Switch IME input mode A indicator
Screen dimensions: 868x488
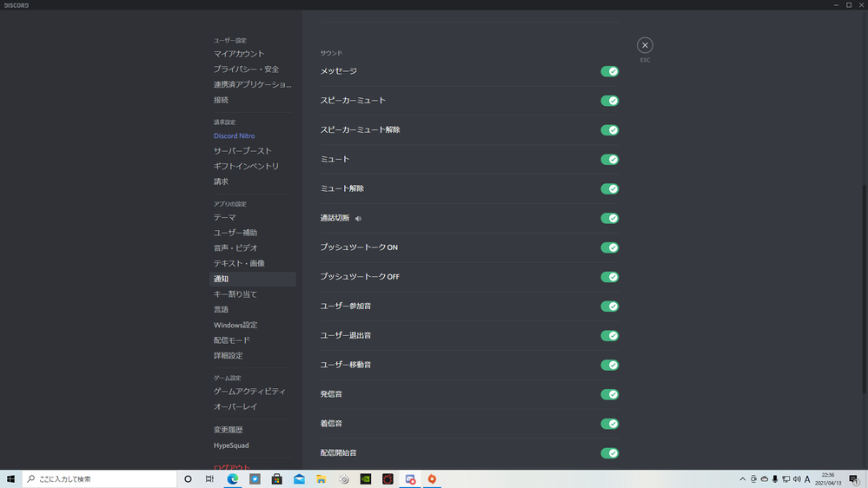pyautogui.click(x=807, y=479)
